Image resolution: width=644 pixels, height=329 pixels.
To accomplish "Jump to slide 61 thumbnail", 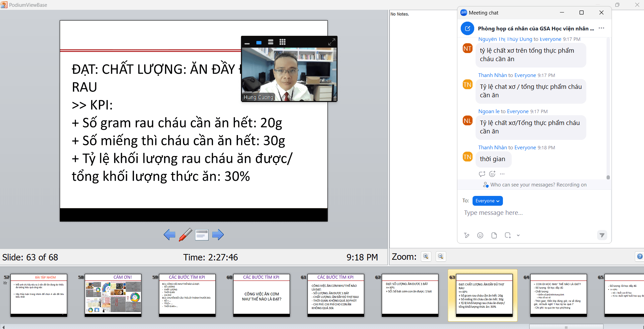I will tap(336, 295).
